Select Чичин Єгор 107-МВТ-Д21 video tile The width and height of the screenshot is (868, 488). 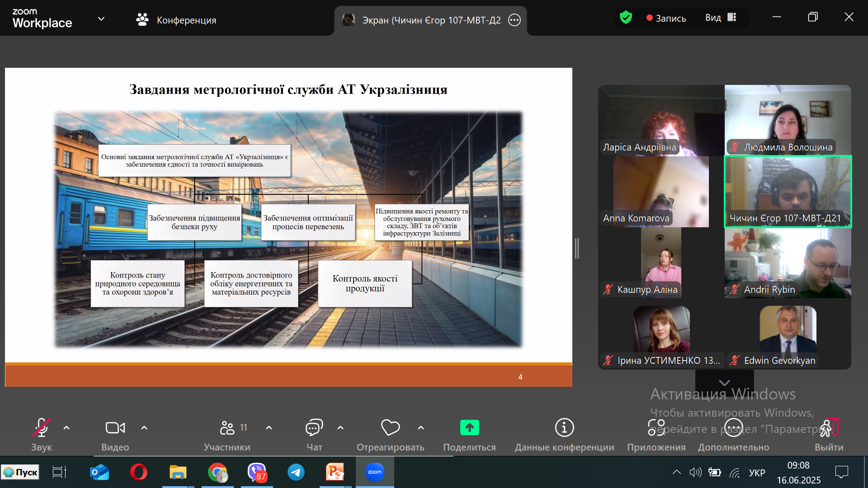click(788, 192)
